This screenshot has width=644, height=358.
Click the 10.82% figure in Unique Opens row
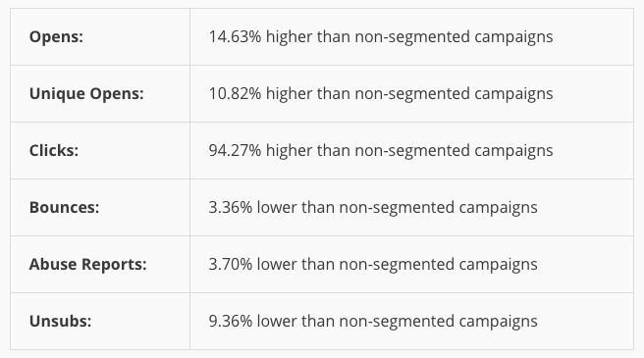235,93
